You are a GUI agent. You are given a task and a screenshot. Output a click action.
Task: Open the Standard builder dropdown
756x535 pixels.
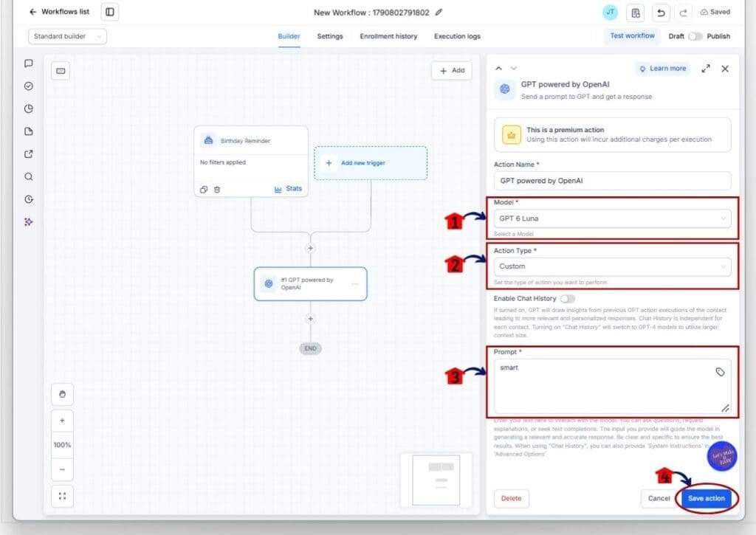(x=67, y=36)
